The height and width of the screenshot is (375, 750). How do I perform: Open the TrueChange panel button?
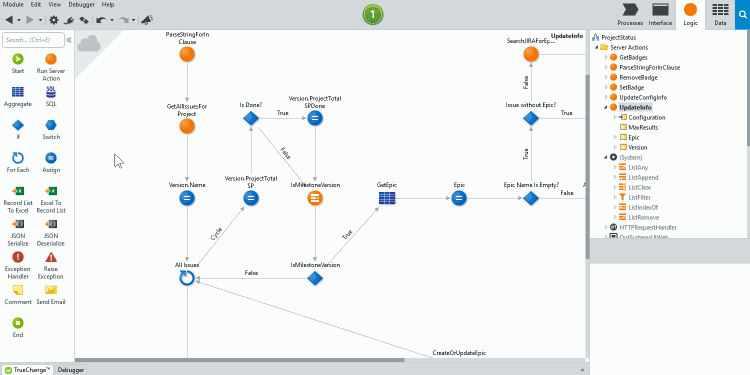[28, 370]
